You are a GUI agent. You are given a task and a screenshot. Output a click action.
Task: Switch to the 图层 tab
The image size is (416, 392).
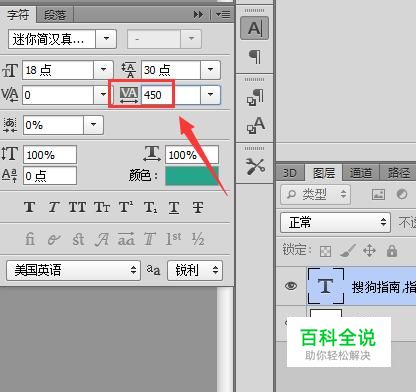click(324, 173)
